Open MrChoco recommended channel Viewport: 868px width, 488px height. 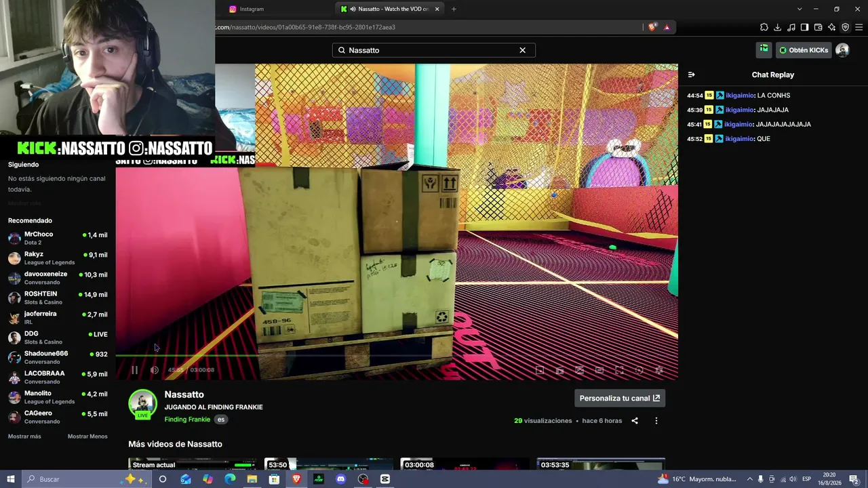coord(58,238)
